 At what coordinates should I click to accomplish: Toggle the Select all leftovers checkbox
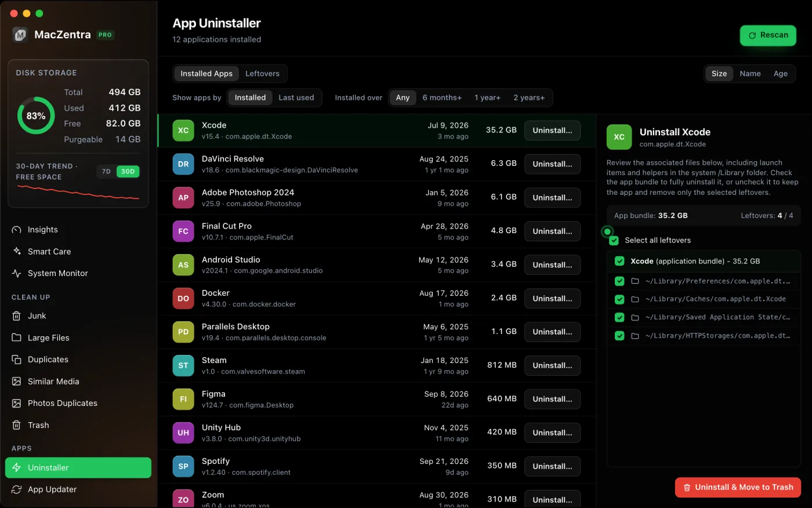pos(614,241)
